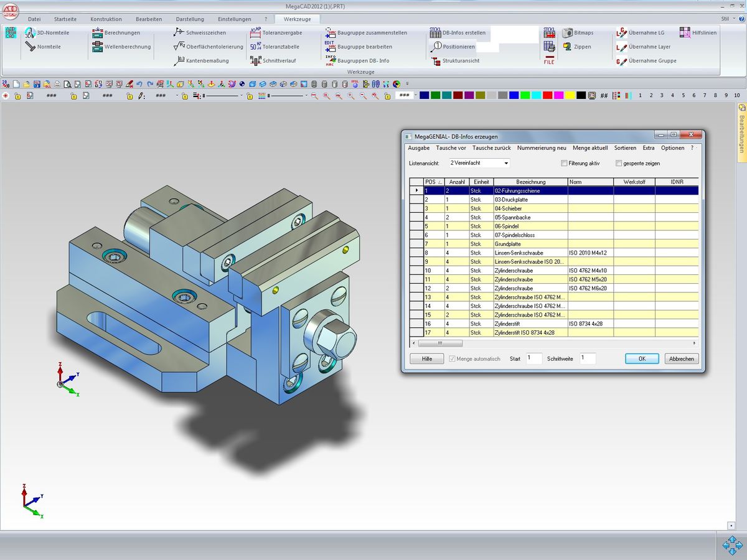Sort table by the Bezeichnung column header
The width and height of the screenshot is (747, 560).
(530, 182)
